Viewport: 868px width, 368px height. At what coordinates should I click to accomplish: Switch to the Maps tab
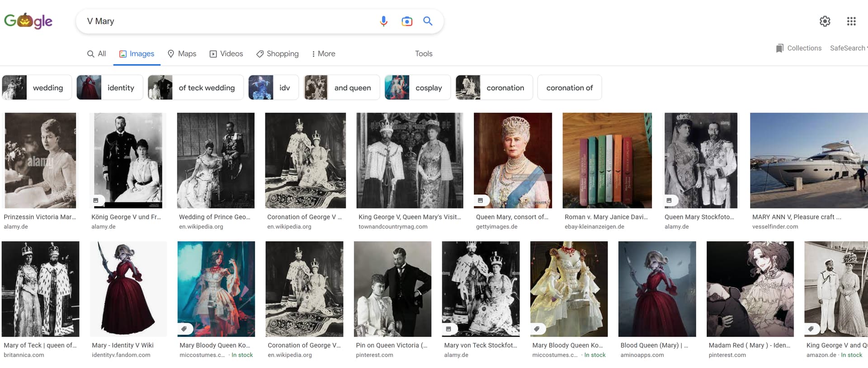(182, 54)
